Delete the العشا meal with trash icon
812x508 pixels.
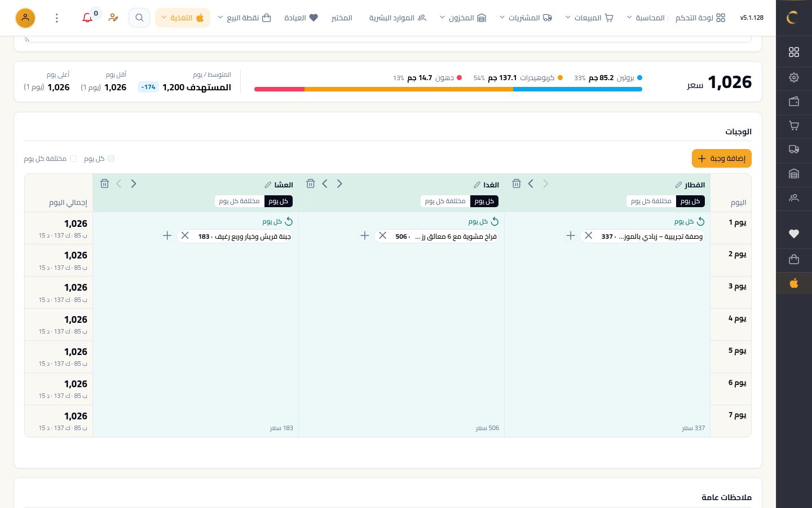[104, 183]
